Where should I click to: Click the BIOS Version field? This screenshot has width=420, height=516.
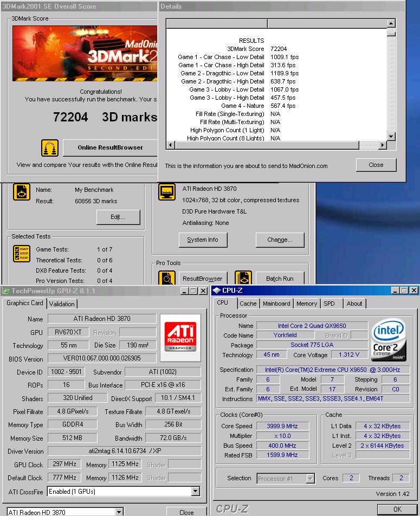[x=102, y=358]
